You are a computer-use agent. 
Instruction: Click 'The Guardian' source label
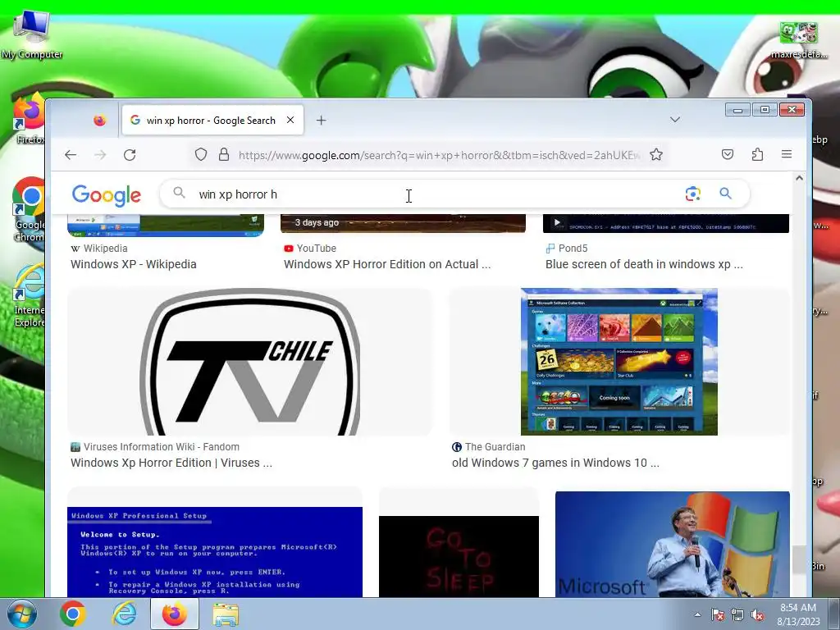(x=495, y=447)
